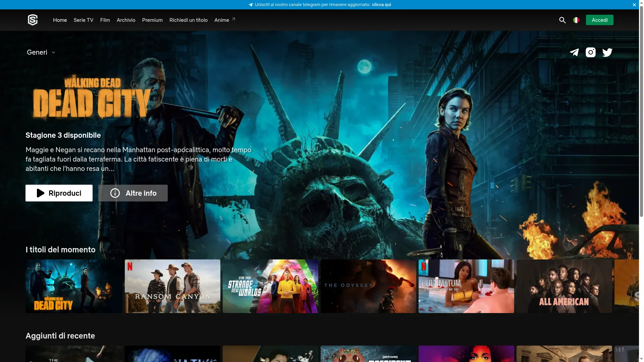Click the site logo in the navbar
Image resolution: width=644 pixels, height=362 pixels.
coord(33,20)
